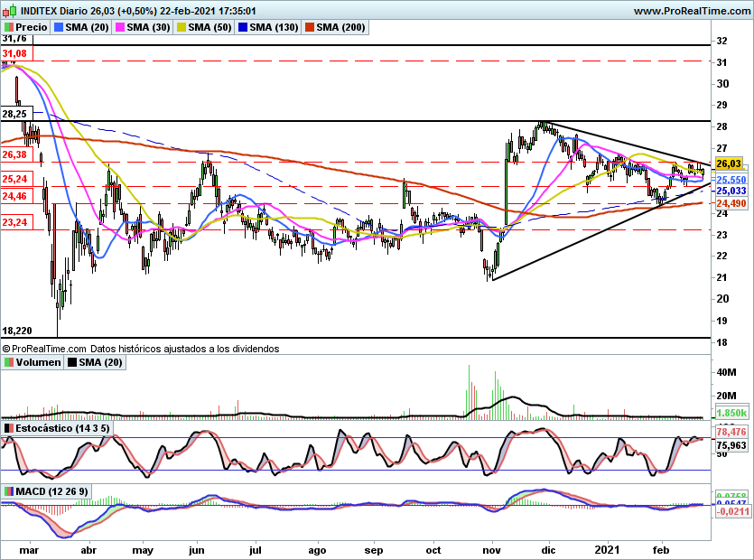Click the mar label on time axis
This screenshot has width=754, height=560.
click(29, 550)
